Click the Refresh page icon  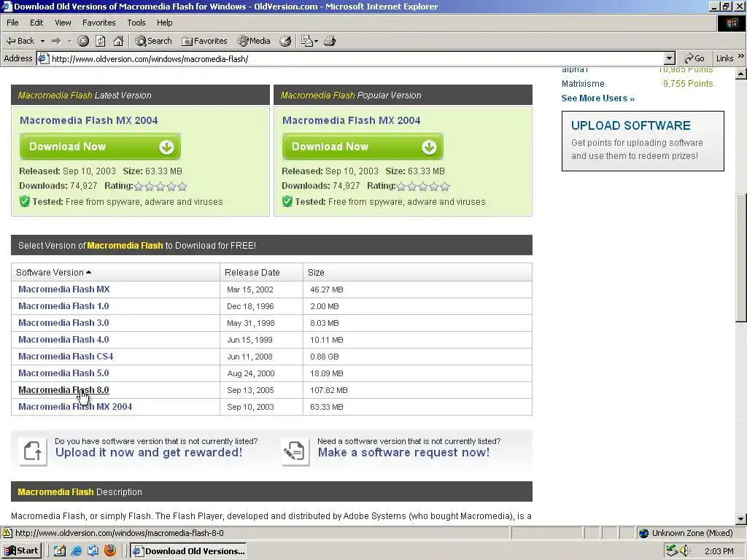[x=101, y=41]
